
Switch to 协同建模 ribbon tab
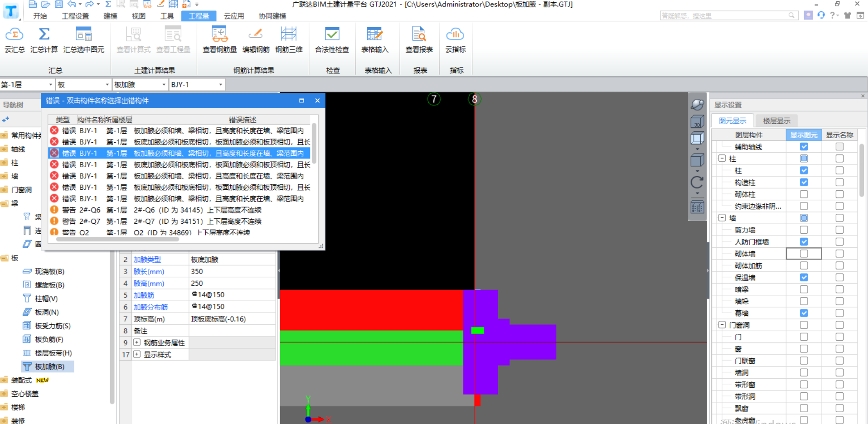pyautogui.click(x=272, y=16)
